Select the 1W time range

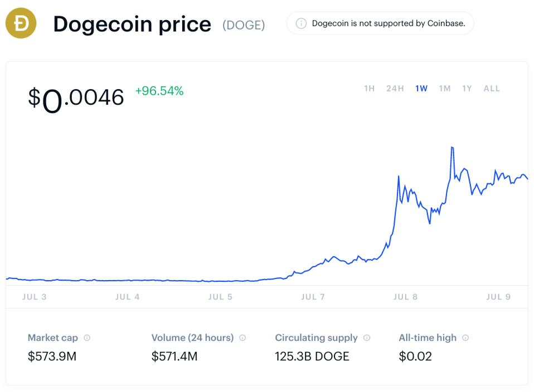(x=421, y=89)
